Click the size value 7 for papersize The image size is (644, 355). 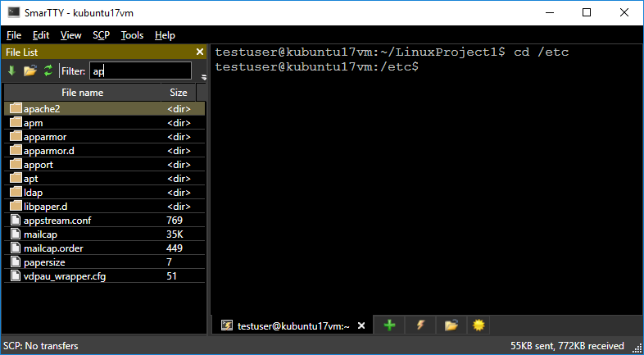(x=170, y=262)
